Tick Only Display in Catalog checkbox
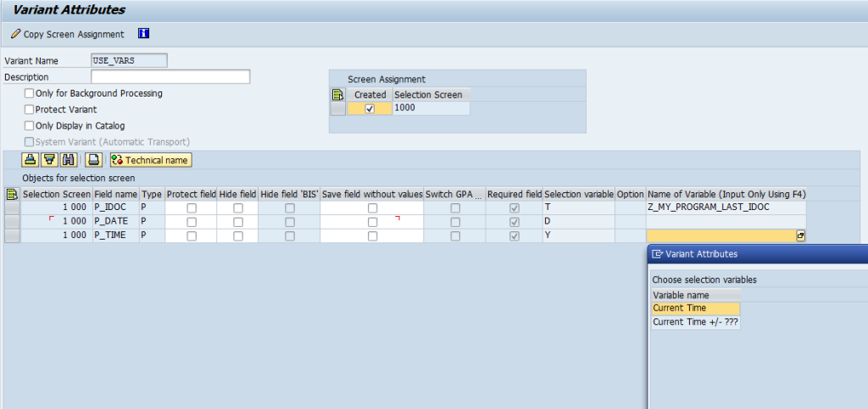The width and height of the screenshot is (868, 409). click(x=30, y=125)
